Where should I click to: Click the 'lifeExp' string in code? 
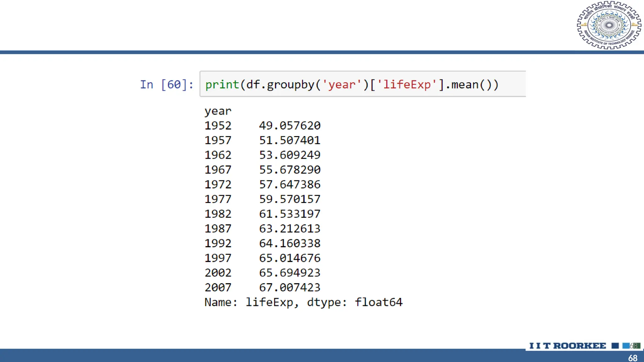(x=407, y=85)
